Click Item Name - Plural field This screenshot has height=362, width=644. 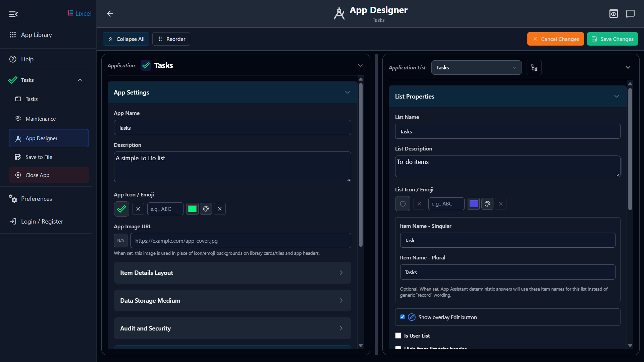click(507, 272)
